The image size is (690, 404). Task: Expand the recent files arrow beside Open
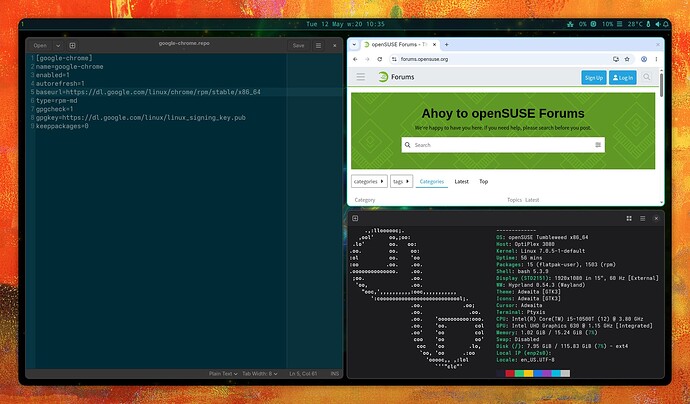pos(58,46)
